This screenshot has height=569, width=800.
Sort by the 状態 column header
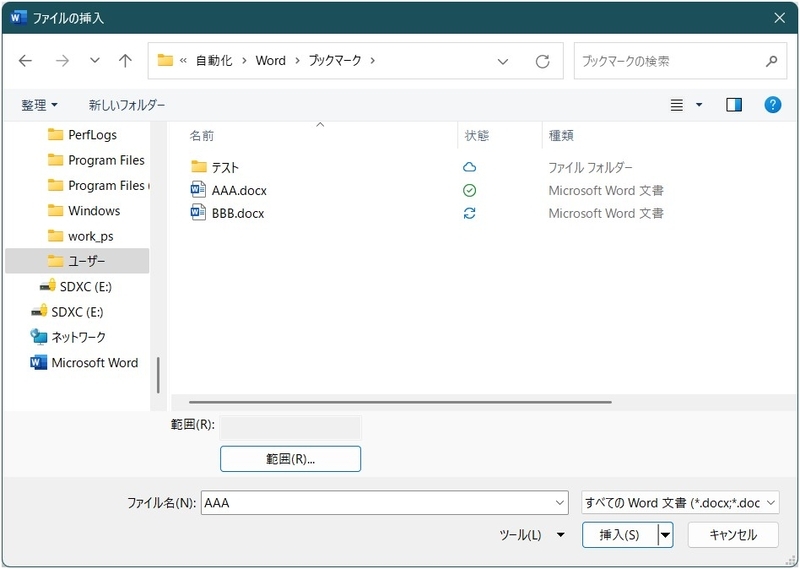(x=477, y=136)
